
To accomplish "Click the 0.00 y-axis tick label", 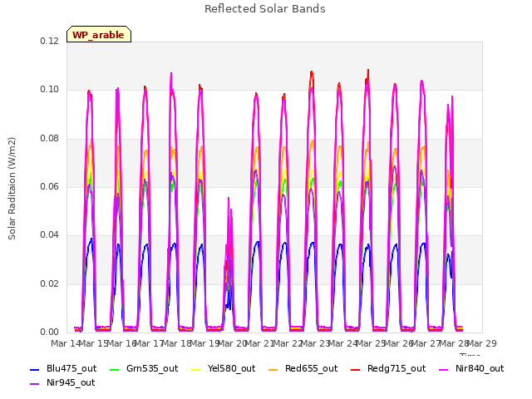I will [50, 332].
